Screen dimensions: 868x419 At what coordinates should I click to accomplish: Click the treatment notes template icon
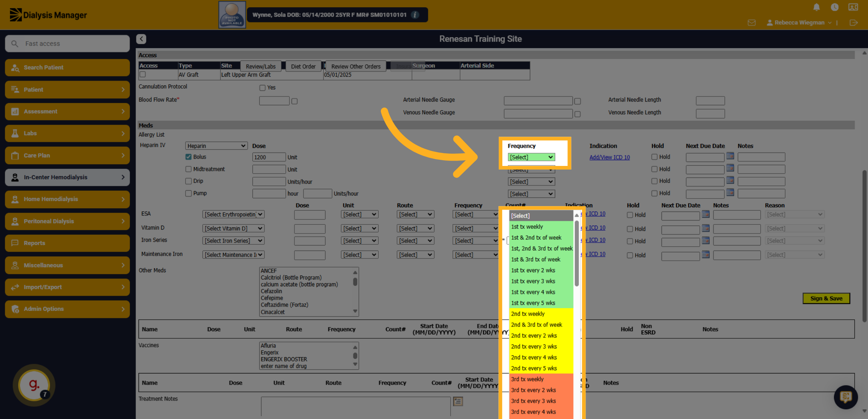pyautogui.click(x=458, y=401)
